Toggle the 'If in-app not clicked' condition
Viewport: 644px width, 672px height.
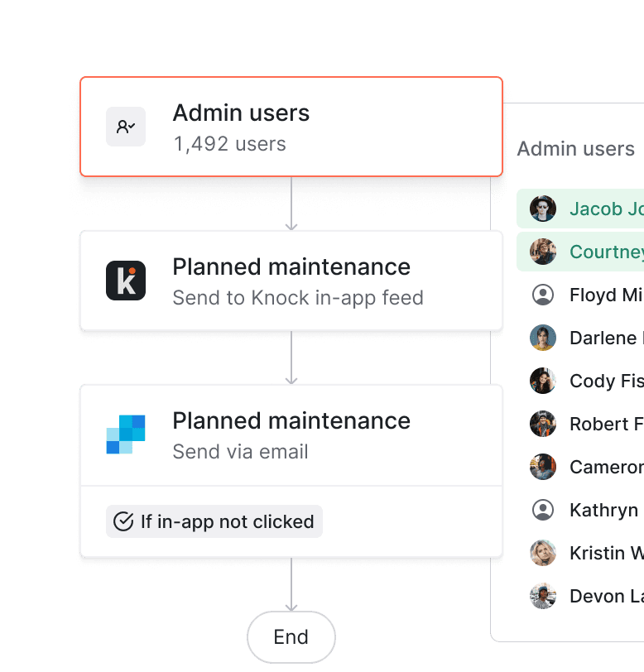[214, 521]
